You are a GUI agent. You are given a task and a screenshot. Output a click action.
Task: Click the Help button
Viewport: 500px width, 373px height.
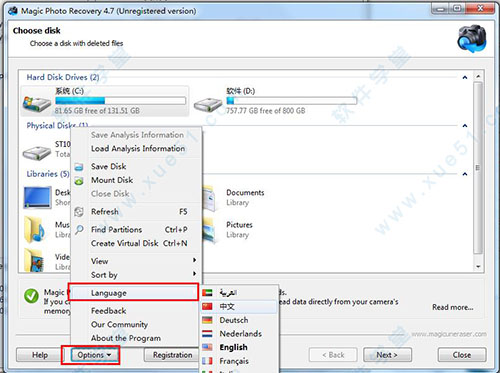click(40, 355)
